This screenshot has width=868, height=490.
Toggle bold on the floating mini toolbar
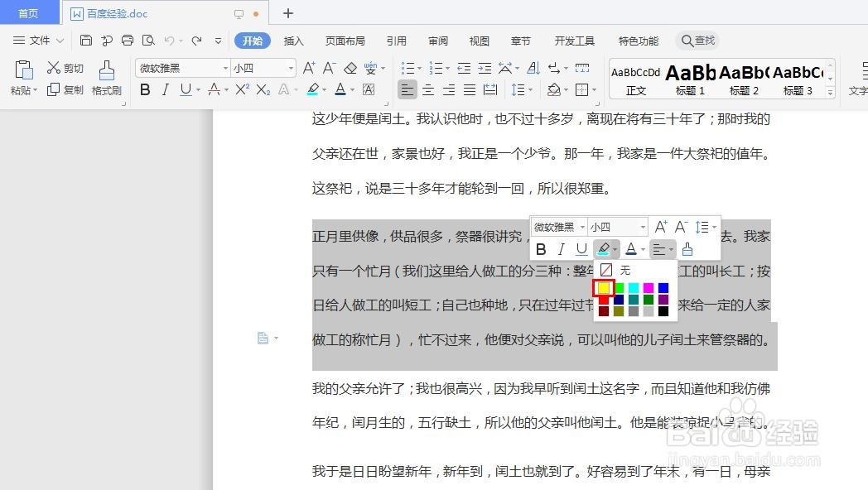[541, 249]
